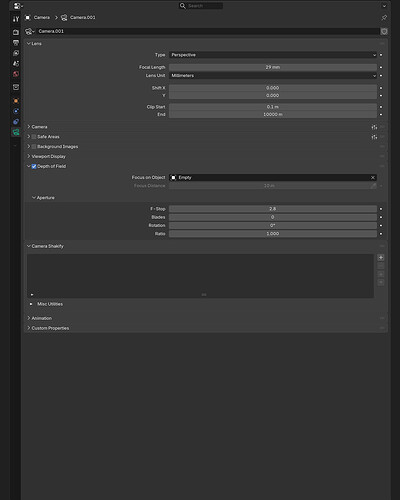This screenshot has width=400, height=500.
Task: Click the keyframe dot beside Blades
Action: [381, 217]
